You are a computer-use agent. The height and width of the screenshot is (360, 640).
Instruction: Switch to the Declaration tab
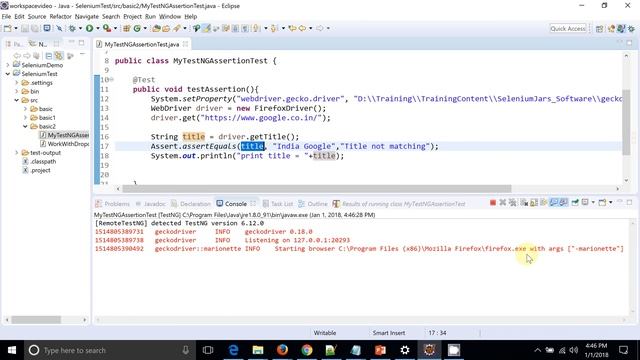pyautogui.click(x=191, y=204)
